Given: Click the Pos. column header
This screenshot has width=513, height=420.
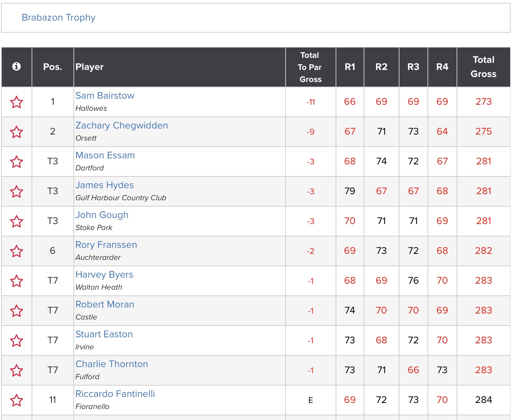Looking at the screenshot, I should [x=53, y=67].
